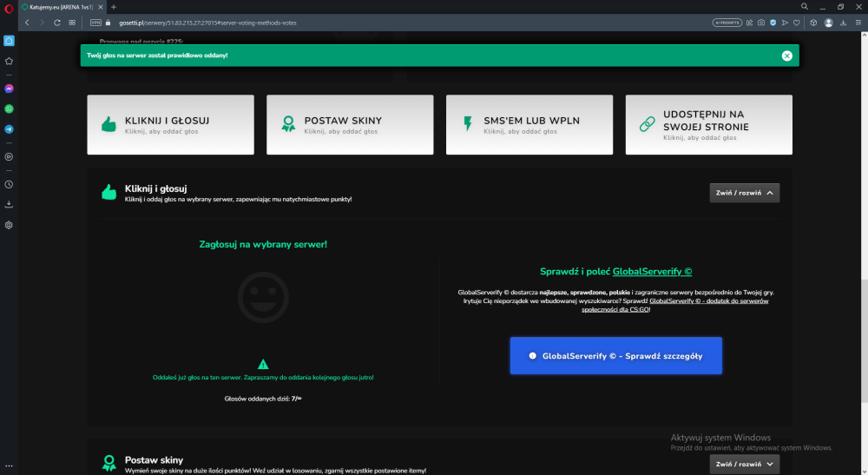Open the sidebar player icon
This screenshot has width=868, height=475.
coord(9,157)
